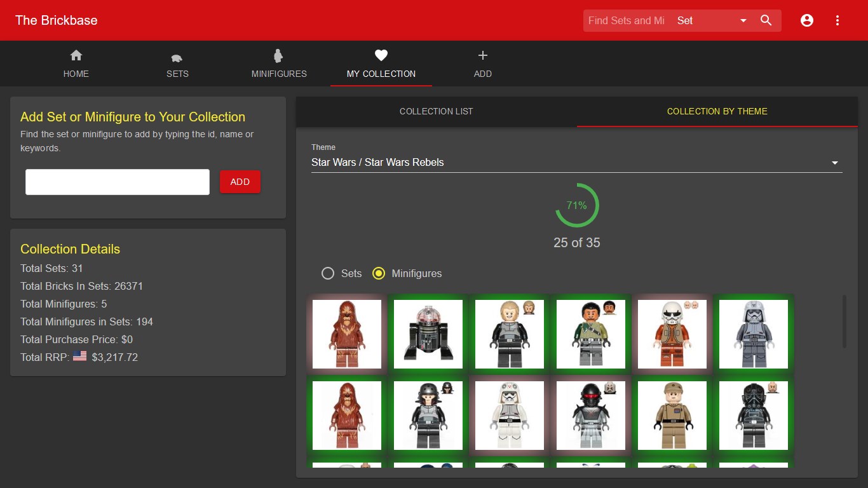868x488 pixels.
Task: Open the Collection By Theme tab
Action: (717, 111)
